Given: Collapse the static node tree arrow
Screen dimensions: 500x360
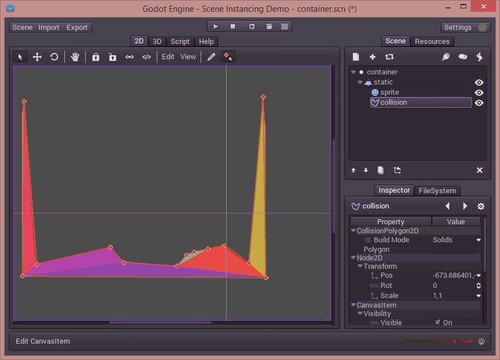Looking at the screenshot, I should pos(360,82).
